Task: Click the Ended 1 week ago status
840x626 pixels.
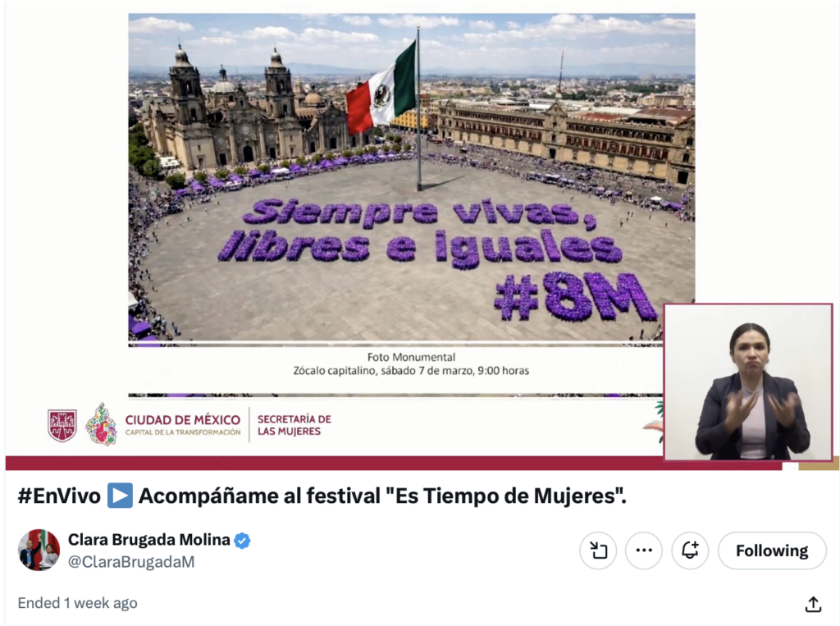Action: [78, 603]
